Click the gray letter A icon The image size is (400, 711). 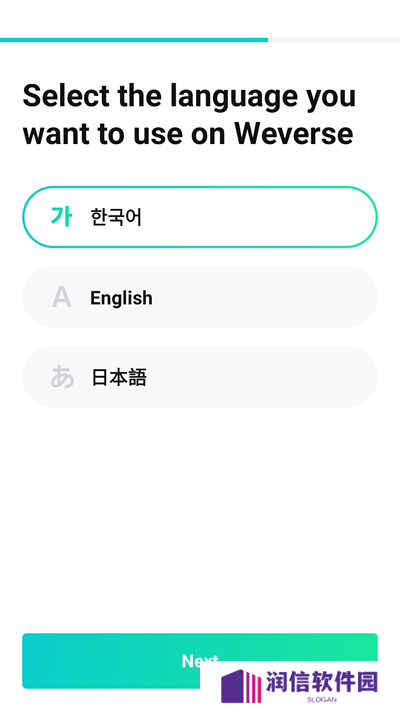tap(61, 297)
